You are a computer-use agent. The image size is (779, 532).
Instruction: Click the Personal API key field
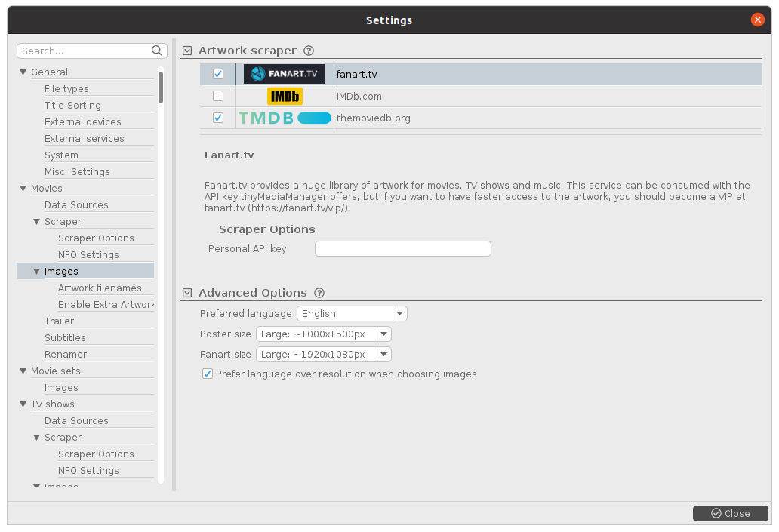point(402,249)
